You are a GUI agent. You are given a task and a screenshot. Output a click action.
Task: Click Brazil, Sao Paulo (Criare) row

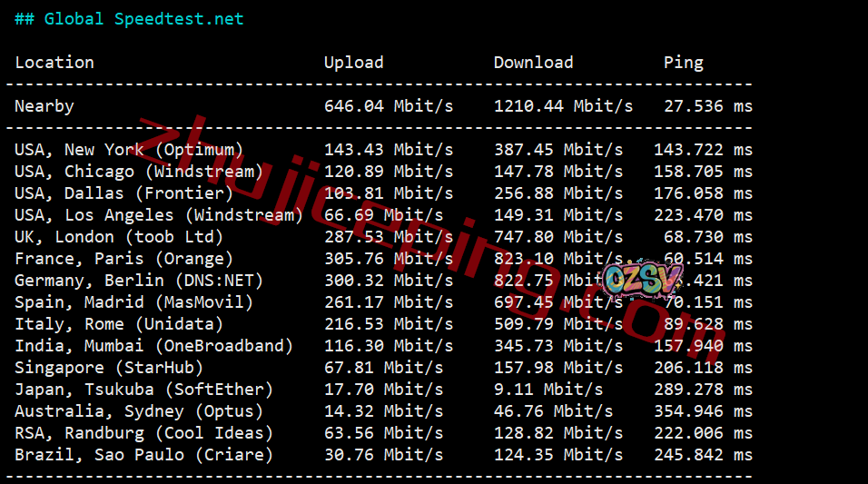coord(383,455)
